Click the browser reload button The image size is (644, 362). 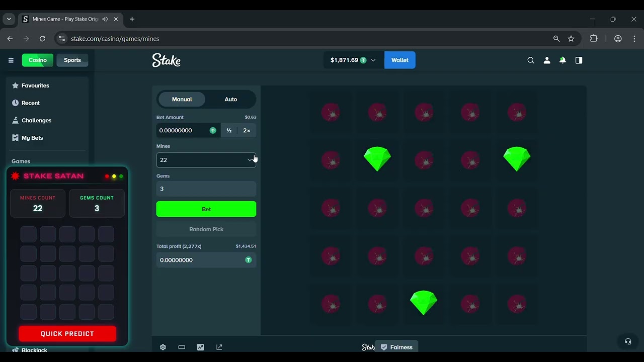tap(42, 39)
